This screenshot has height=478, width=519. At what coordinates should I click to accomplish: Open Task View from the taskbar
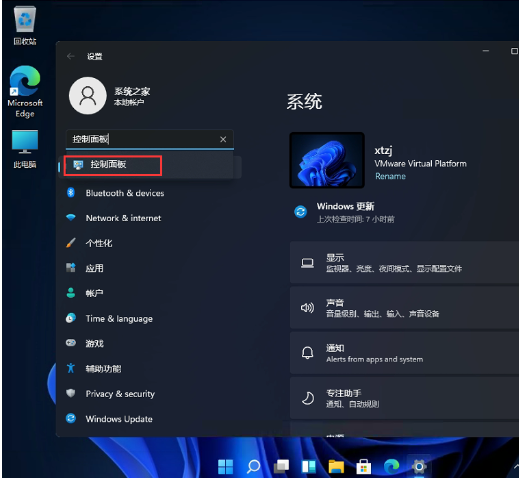(281, 466)
